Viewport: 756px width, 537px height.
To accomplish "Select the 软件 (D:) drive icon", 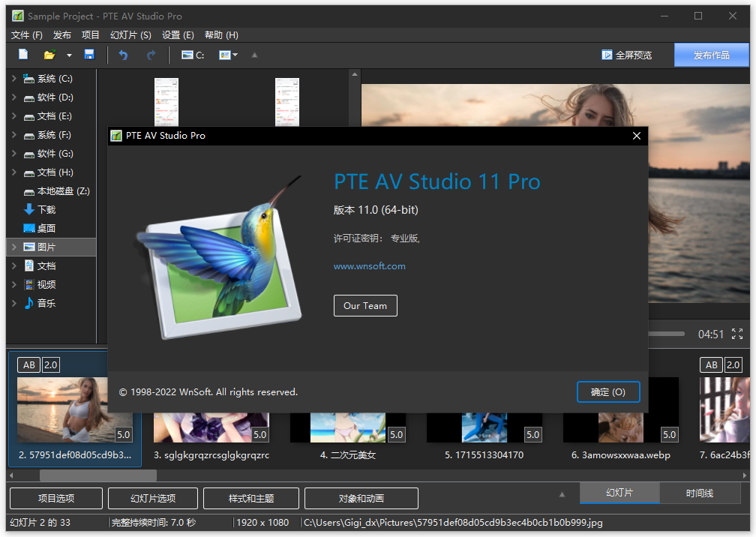I will click(x=29, y=97).
